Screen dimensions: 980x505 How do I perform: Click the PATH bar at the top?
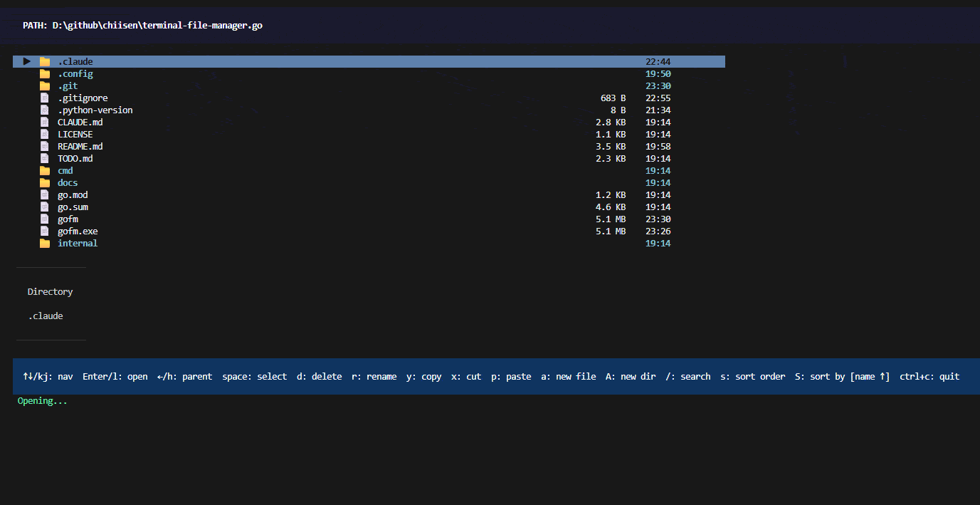tap(142, 25)
